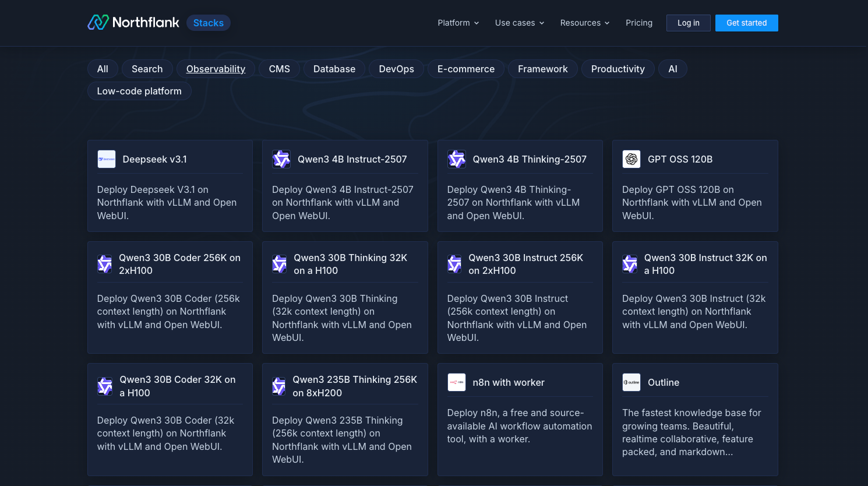The width and height of the screenshot is (868, 486).
Task: Open the GPT OSS 120B title
Action: pyautogui.click(x=680, y=159)
